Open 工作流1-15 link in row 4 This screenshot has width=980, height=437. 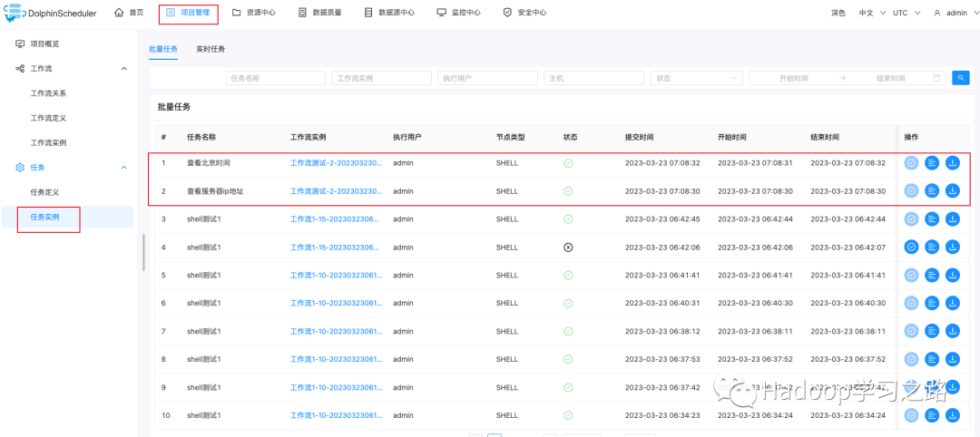[x=335, y=248]
